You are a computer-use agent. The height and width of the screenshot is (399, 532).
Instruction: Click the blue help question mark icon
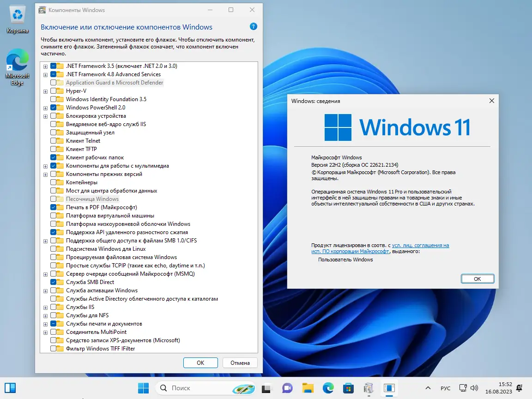tap(253, 26)
